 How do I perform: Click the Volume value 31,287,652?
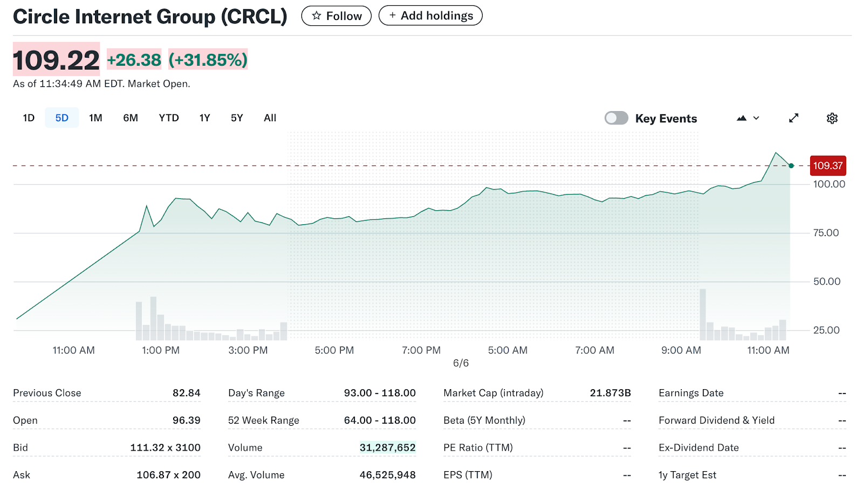(x=387, y=448)
